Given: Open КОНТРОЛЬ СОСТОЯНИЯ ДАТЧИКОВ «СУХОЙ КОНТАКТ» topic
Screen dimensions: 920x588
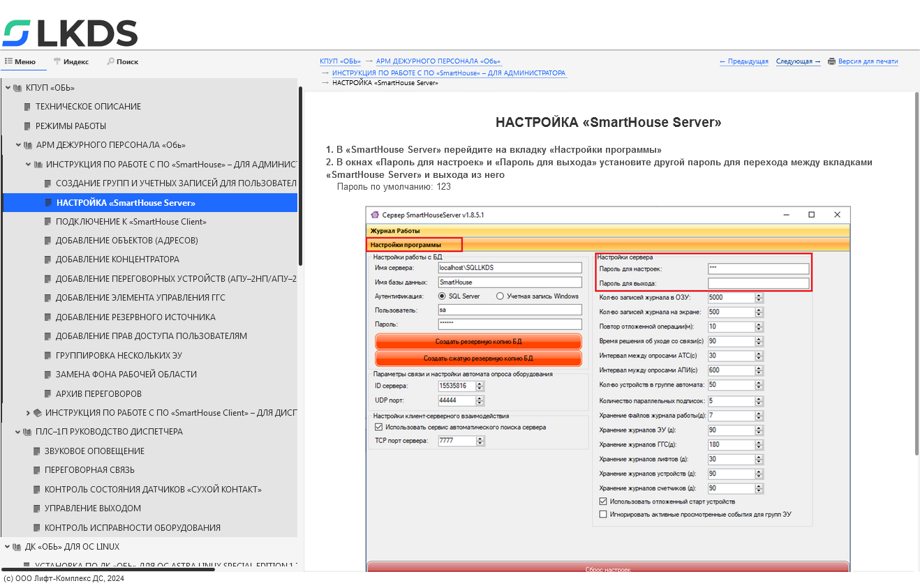Looking at the screenshot, I should [x=153, y=490].
